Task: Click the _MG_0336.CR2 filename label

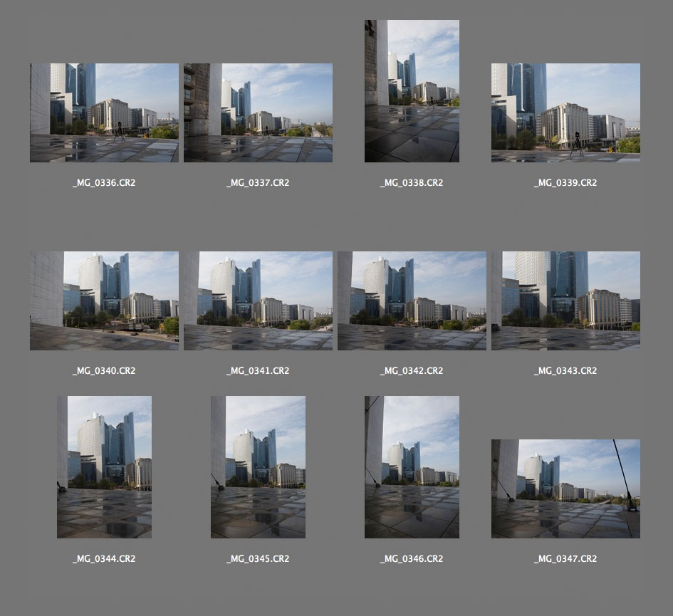Action: click(x=104, y=183)
